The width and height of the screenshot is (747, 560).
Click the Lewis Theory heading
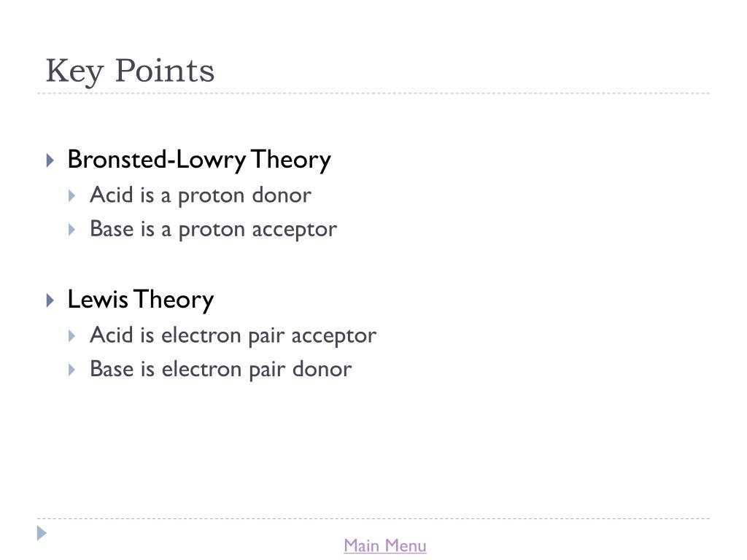click(x=141, y=300)
